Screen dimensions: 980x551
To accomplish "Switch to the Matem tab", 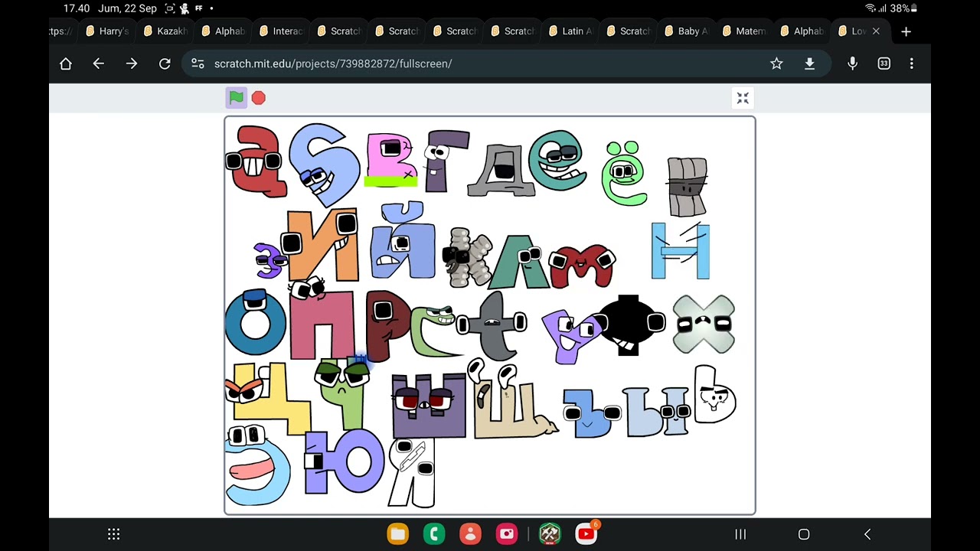I will click(x=743, y=31).
